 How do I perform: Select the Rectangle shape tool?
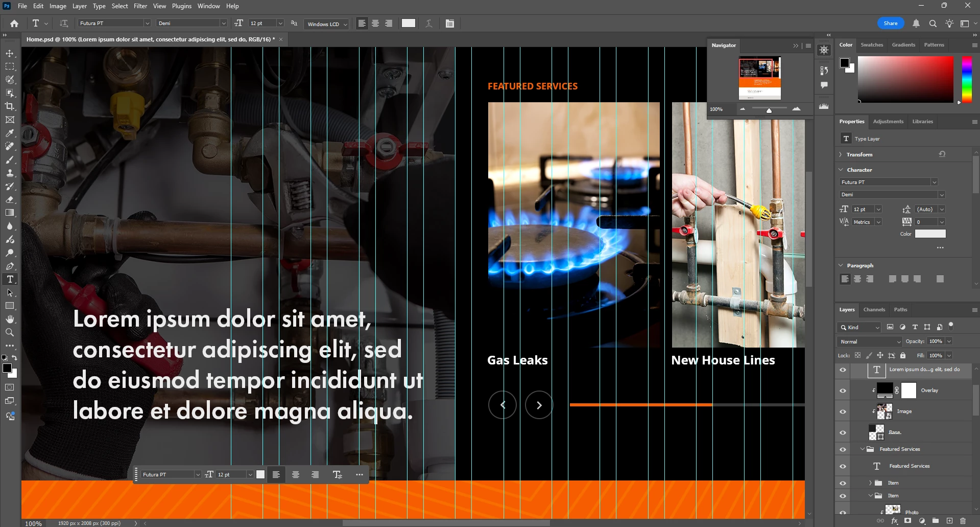tap(10, 306)
